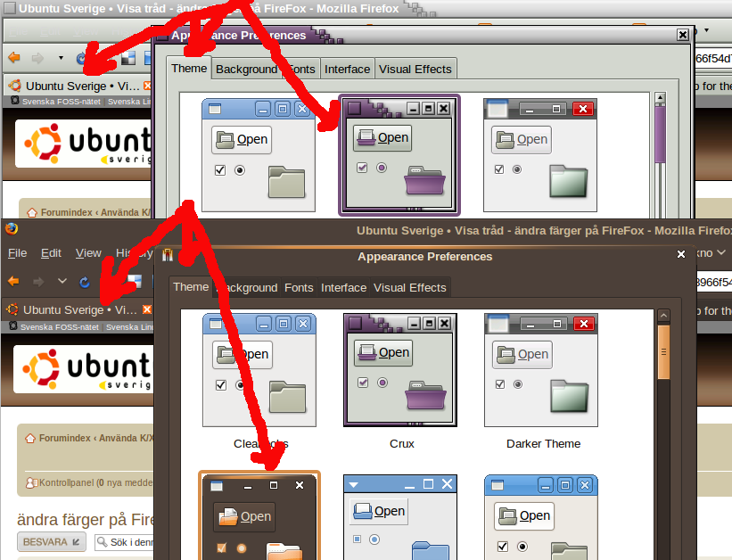
Task: Click the scroll-up arrow in the dark theme list
Action: pos(663,316)
